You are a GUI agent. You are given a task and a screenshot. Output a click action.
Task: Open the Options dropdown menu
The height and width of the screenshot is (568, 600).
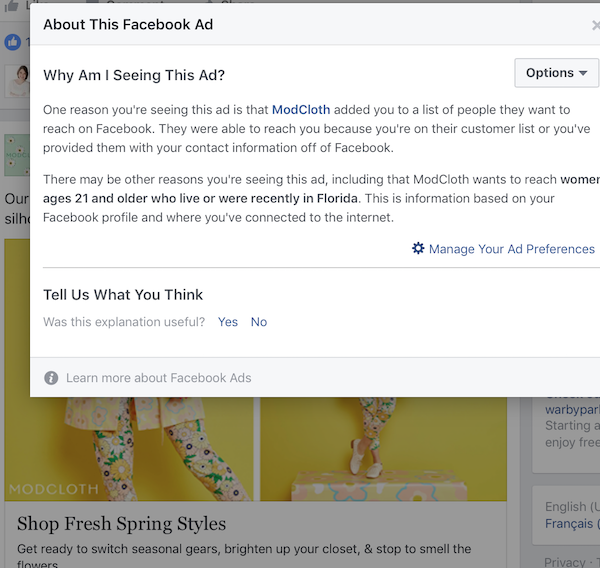(x=556, y=73)
